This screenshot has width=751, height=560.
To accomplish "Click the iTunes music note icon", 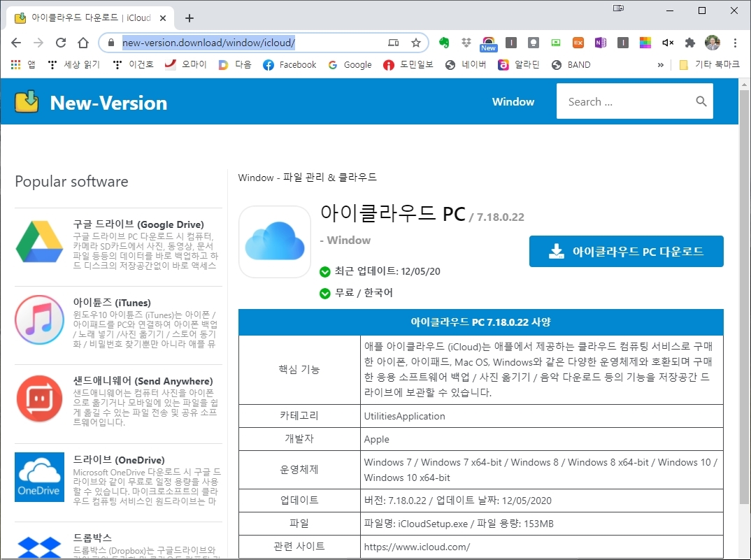I will click(39, 320).
